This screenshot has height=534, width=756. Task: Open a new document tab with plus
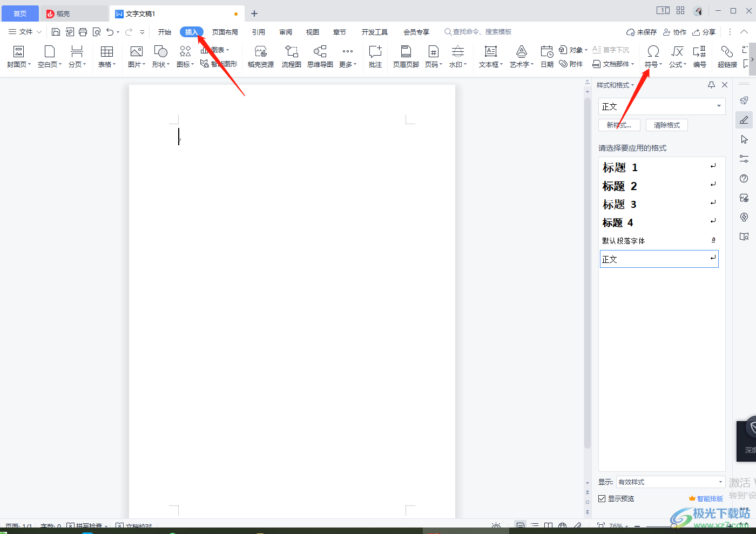pos(254,13)
